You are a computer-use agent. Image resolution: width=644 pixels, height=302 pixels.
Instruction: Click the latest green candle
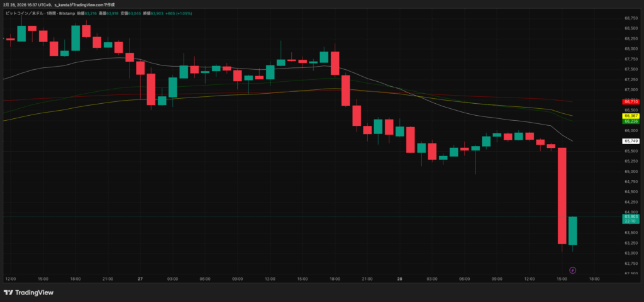pyautogui.click(x=573, y=231)
